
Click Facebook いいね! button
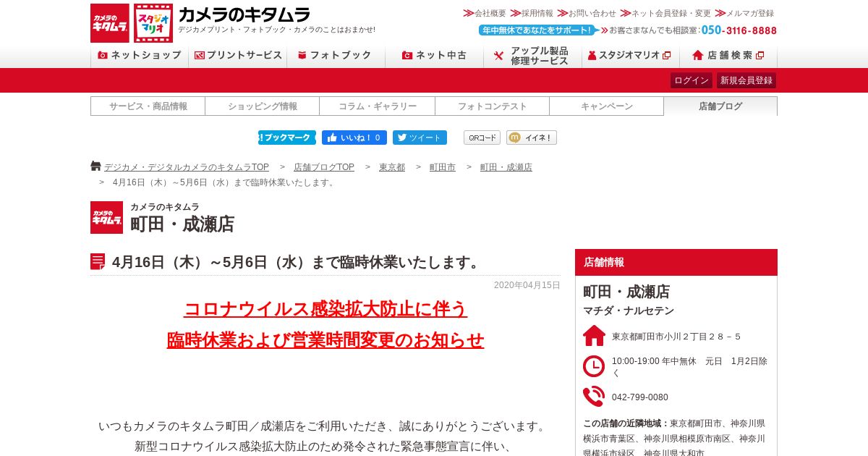point(354,138)
